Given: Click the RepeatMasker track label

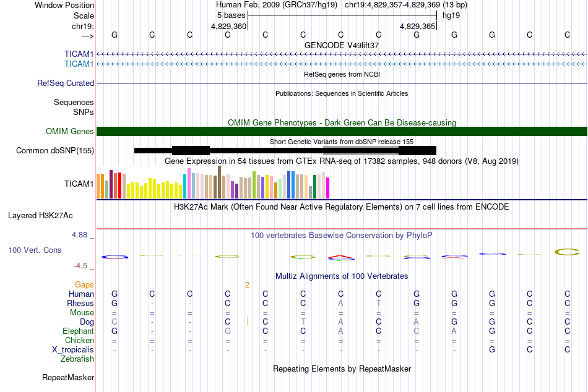Looking at the screenshot, I should (68, 377).
